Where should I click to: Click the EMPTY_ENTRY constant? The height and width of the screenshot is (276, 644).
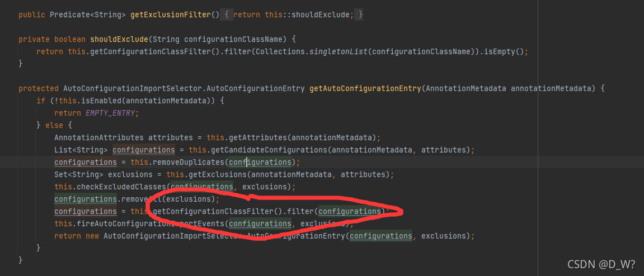110,113
